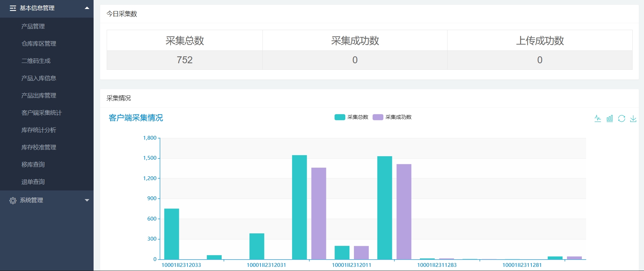This screenshot has height=271, width=644.
Task: Toggle the 采集成功数 legend series
Action: pos(392,117)
